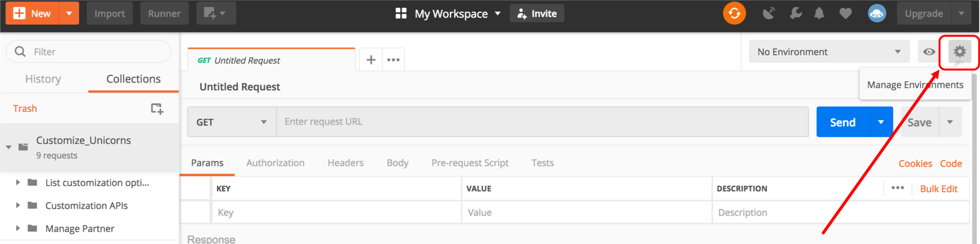Collapse the Customize_Unicorns collection
The width and height of the screenshot is (980, 244).
[x=9, y=147]
